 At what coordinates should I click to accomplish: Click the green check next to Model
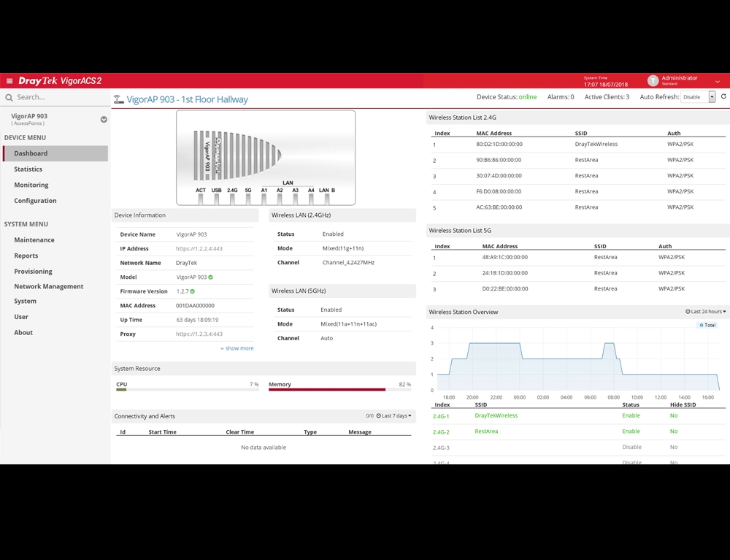pos(211,277)
